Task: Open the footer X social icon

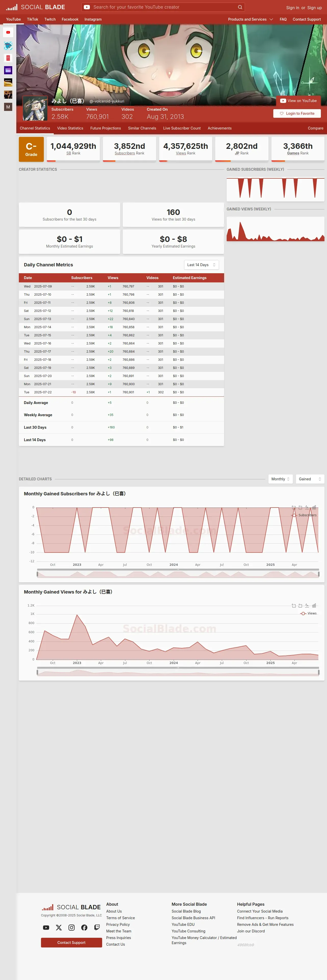Action: pos(59,928)
